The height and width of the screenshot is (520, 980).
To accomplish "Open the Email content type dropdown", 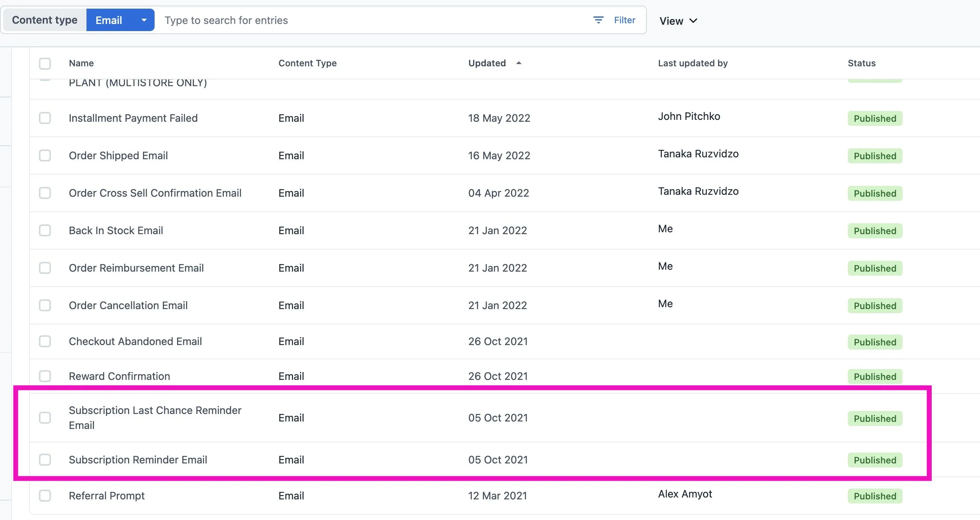I will [x=120, y=20].
